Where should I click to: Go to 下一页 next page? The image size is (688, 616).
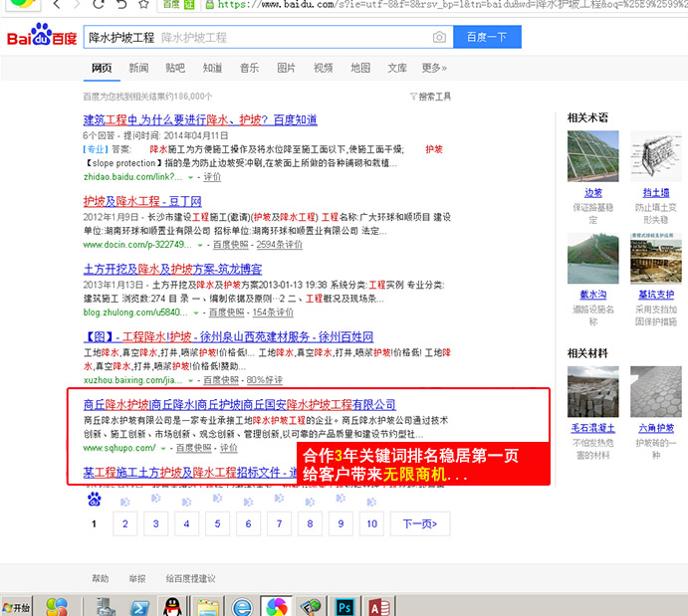pos(420,523)
